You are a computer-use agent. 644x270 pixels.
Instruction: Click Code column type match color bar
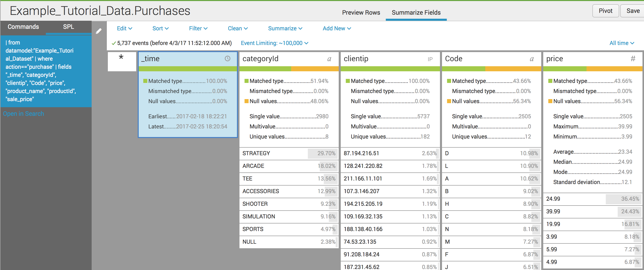491,69
